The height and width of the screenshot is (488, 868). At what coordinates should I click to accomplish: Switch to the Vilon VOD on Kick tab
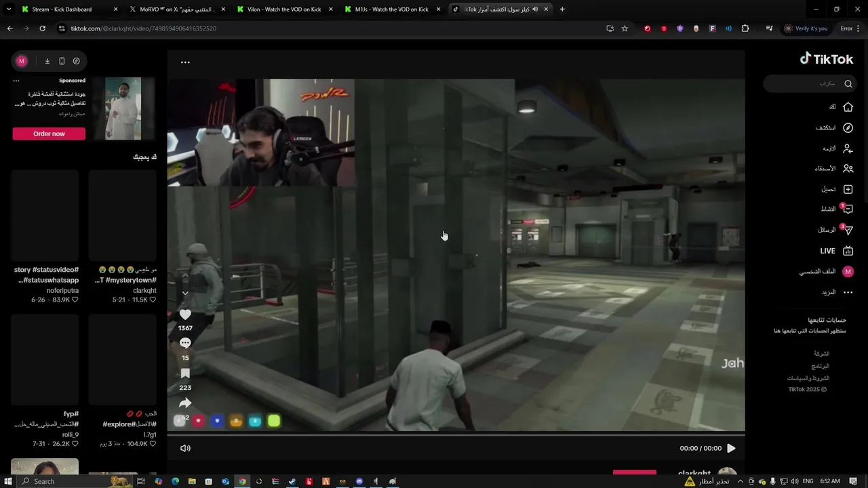(x=284, y=9)
